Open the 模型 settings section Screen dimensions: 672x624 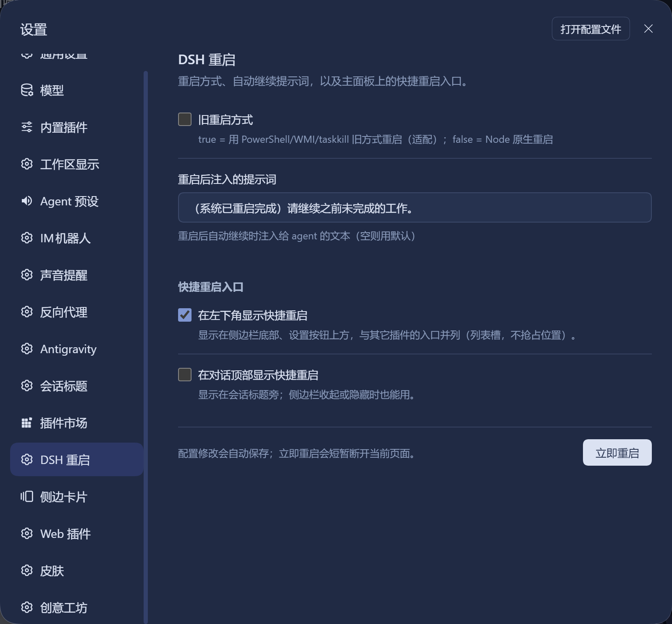coord(76,90)
